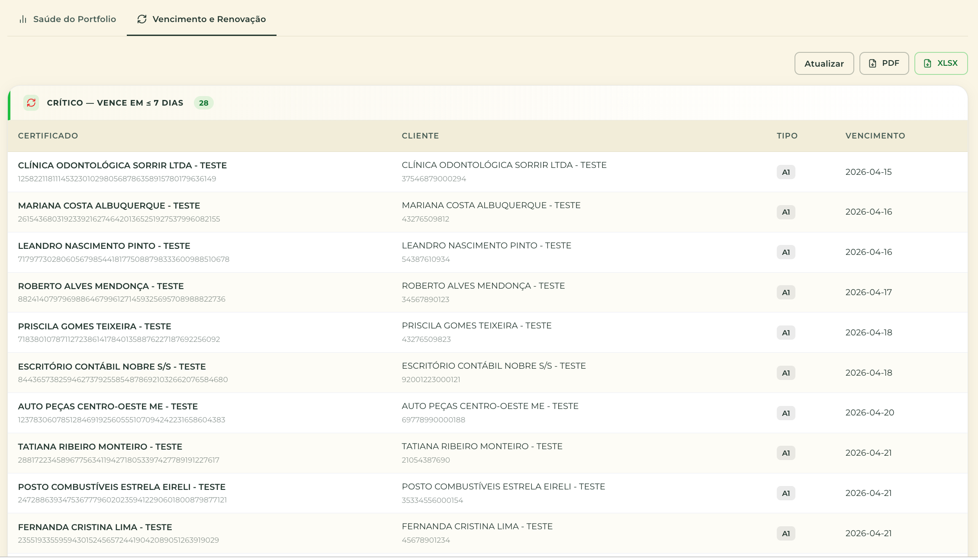Image resolution: width=978 pixels, height=560 pixels.
Task: Open the Saúde do Portfolio tab
Action: 67,19
